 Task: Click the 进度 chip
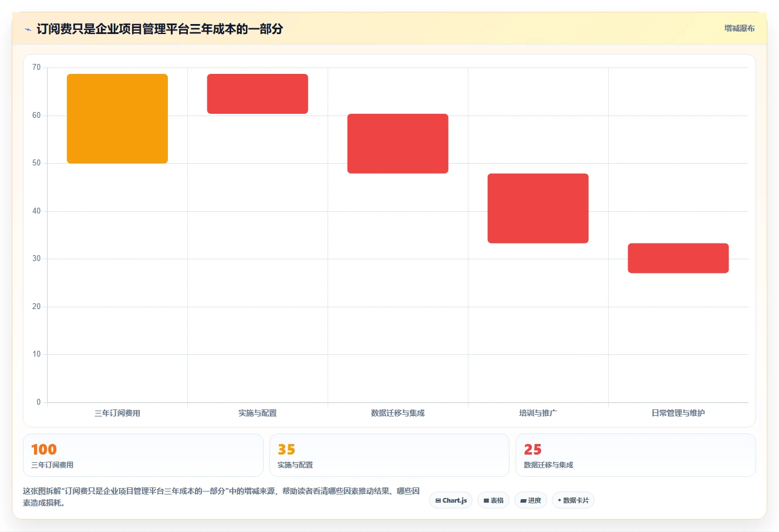click(x=531, y=500)
